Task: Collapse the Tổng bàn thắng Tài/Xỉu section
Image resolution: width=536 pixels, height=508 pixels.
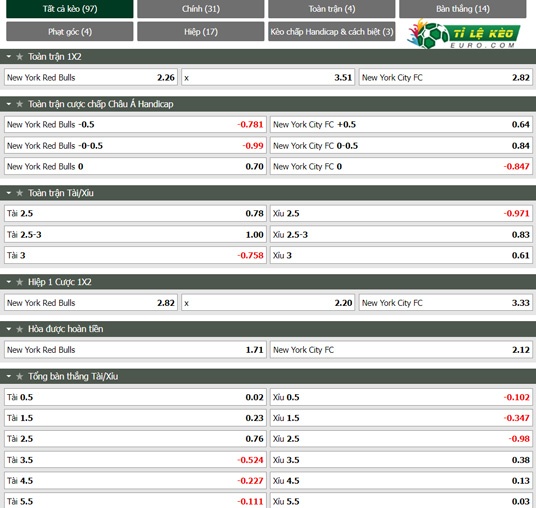Action: 9,376
